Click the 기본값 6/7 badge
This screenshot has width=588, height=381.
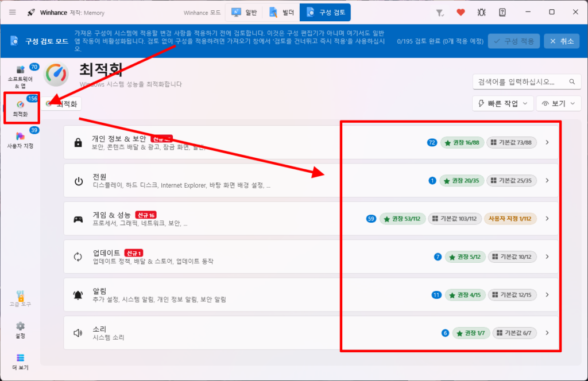click(514, 333)
